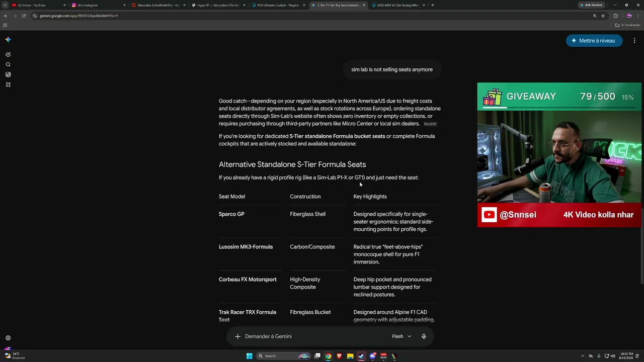Image resolution: width=644 pixels, height=362 pixels.
Task: Reload the current page
Action: 24,16
